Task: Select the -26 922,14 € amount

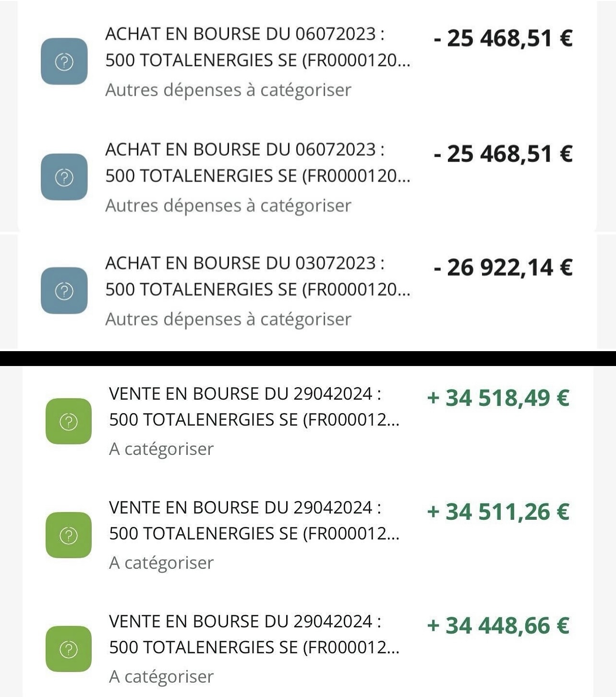Action: tap(503, 268)
